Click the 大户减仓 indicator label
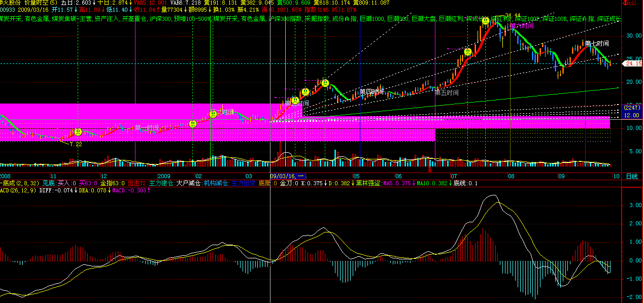Image resolution: width=644 pixels, height=303 pixels. coord(188,183)
